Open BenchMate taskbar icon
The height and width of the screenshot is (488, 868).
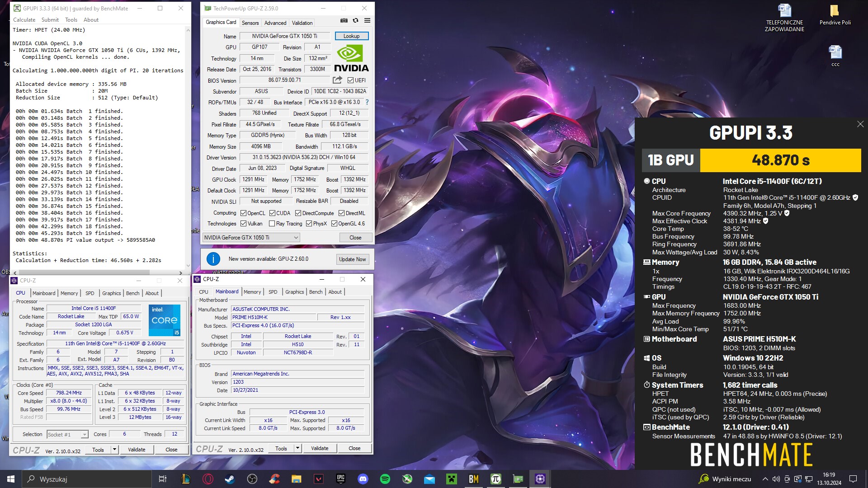click(474, 479)
